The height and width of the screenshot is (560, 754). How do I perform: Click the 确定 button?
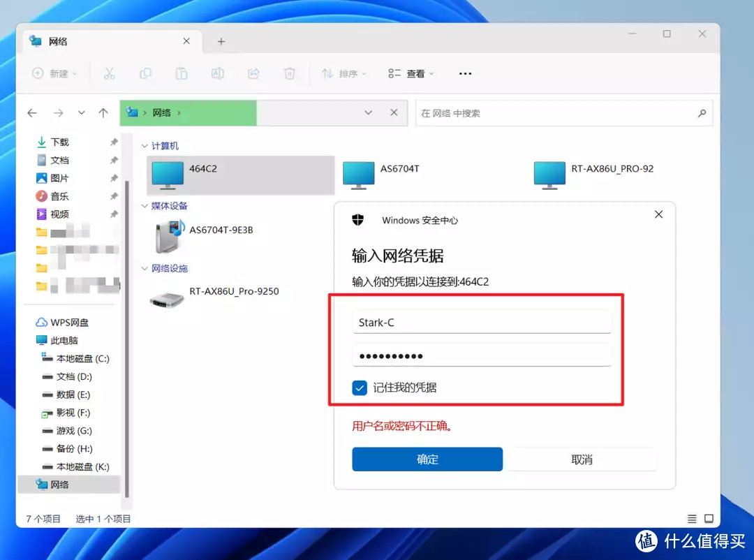point(427,459)
